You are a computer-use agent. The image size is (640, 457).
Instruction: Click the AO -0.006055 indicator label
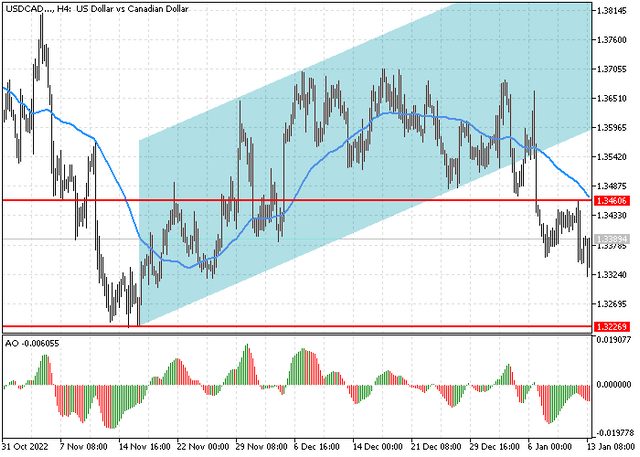[x=32, y=344]
